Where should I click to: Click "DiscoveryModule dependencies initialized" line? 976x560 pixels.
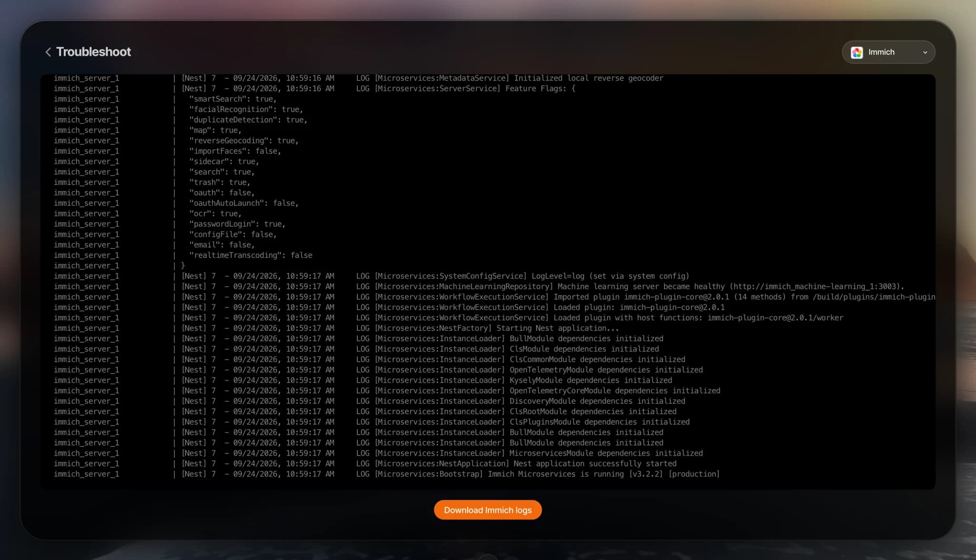point(369,401)
